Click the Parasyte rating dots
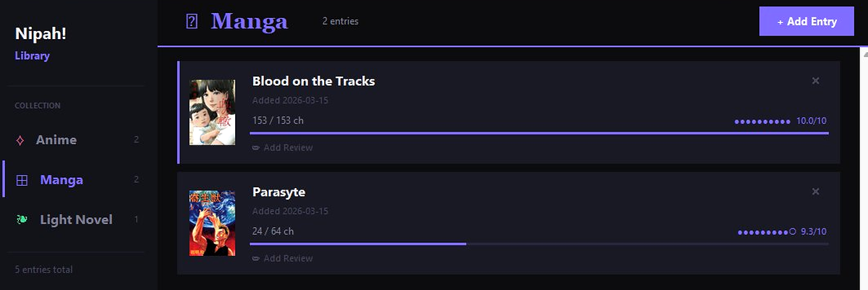The width and height of the screenshot is (868, 290). click(x=766, y=232)
